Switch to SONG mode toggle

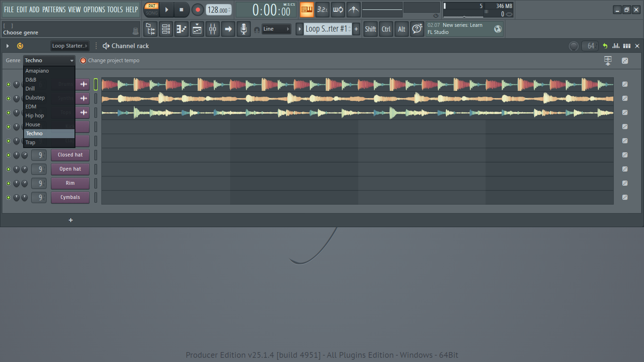152,13
